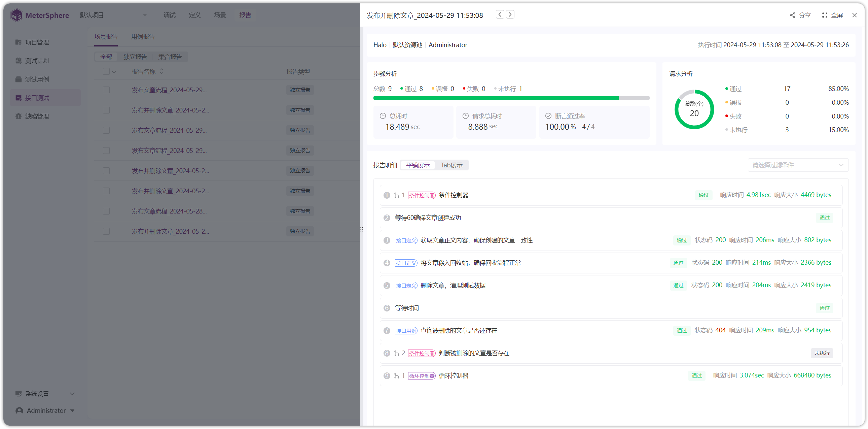Switch to 平铺展示 view
The image size is (868, 429).
(418, 165)
